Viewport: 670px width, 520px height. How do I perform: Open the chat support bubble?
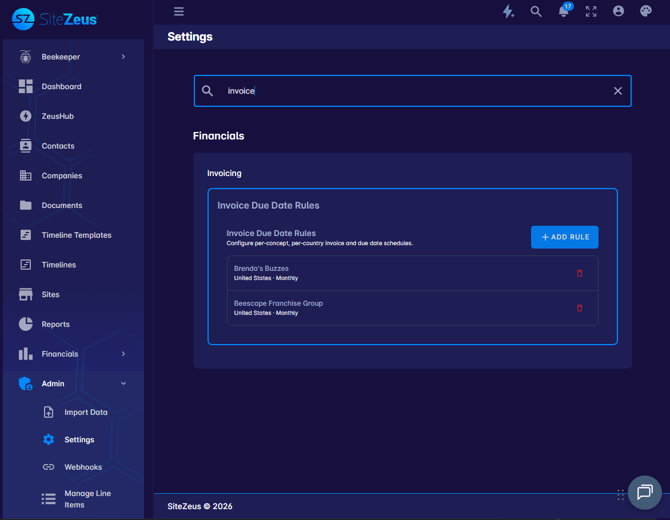point(644,492)
